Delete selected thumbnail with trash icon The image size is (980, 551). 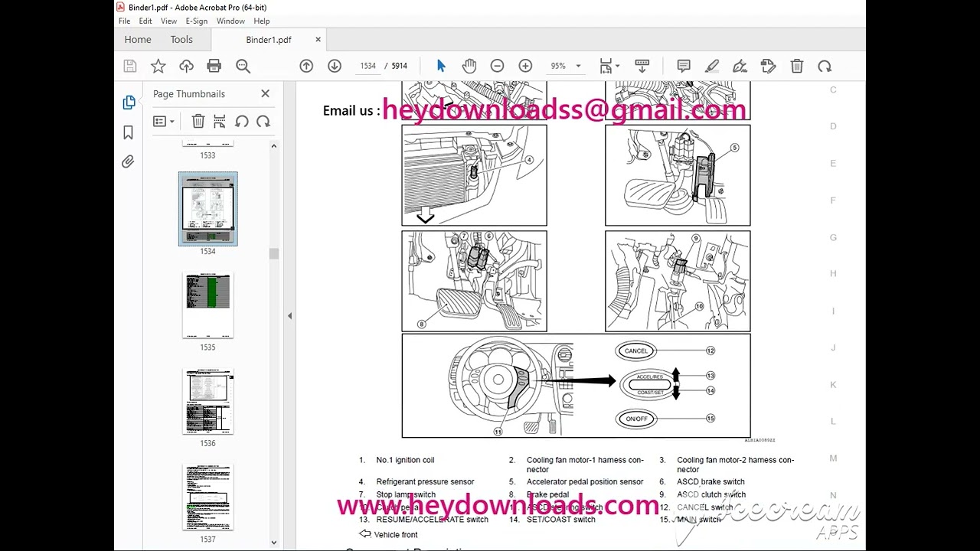coord(198,122)
